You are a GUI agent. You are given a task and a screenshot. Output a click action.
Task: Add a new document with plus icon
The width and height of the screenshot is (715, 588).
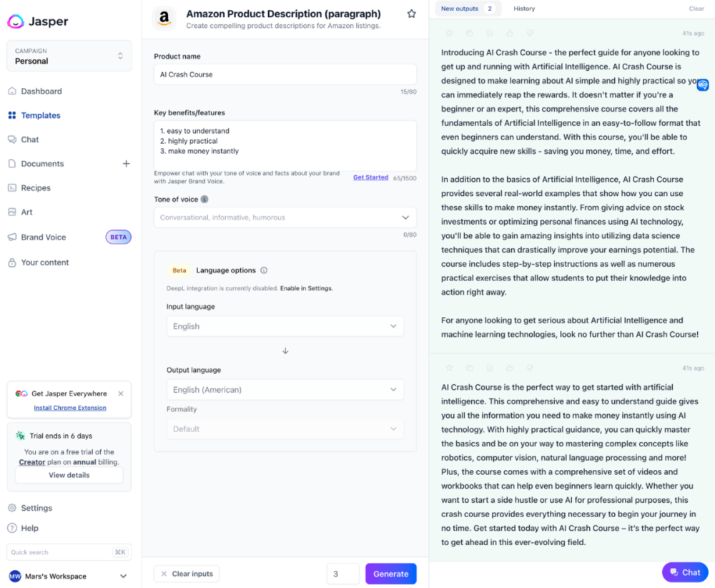click(127, 164)
